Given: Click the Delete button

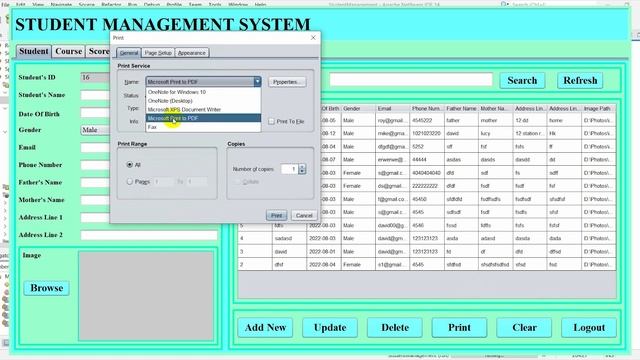Looking at the screenshot, I should 395,327.
